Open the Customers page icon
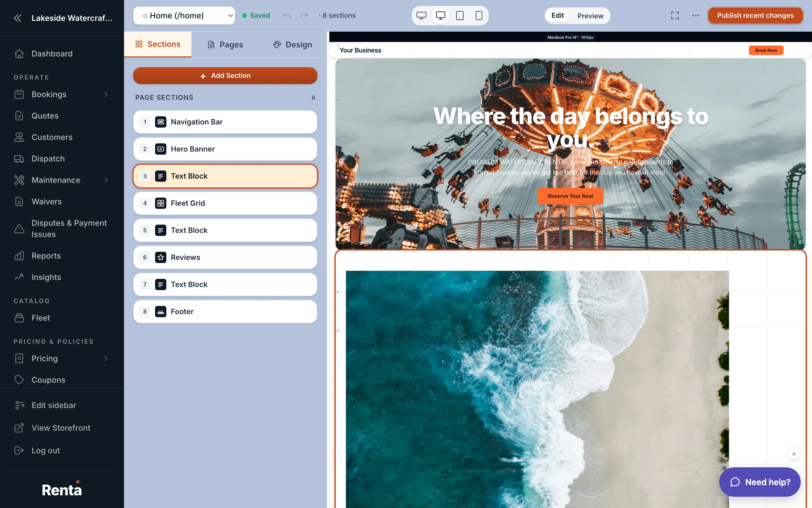This screenshot has height=508, width=812. 19,137
